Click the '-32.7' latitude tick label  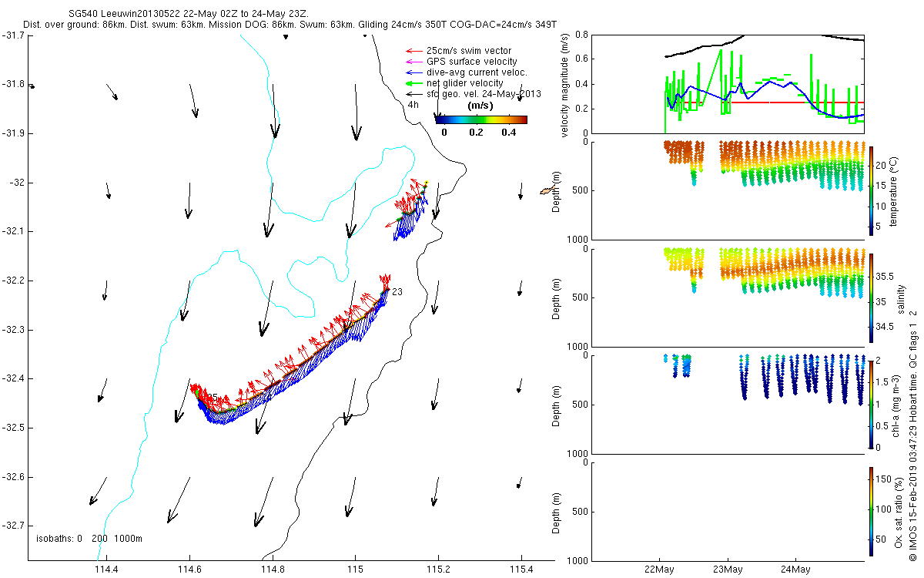point(12,526)
